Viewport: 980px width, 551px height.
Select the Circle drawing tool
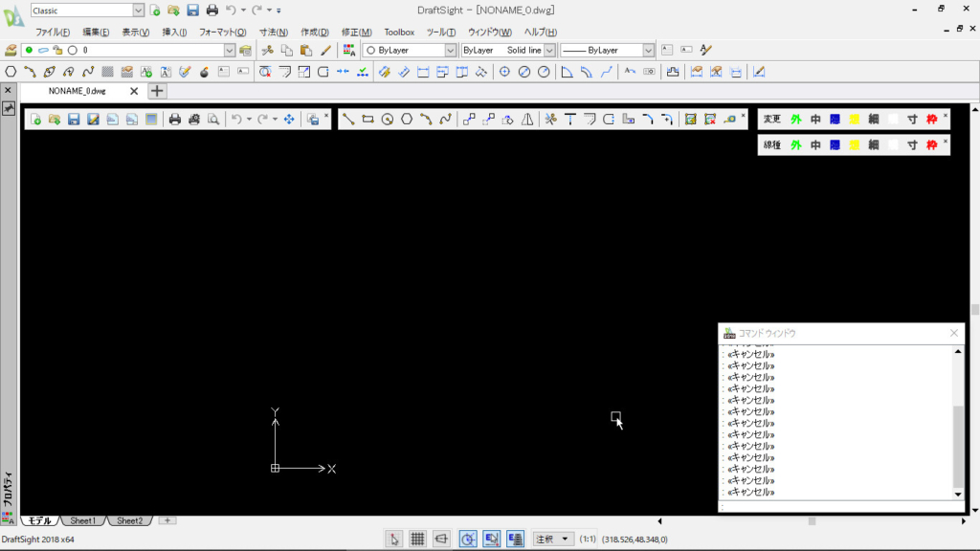pos(387,119)
